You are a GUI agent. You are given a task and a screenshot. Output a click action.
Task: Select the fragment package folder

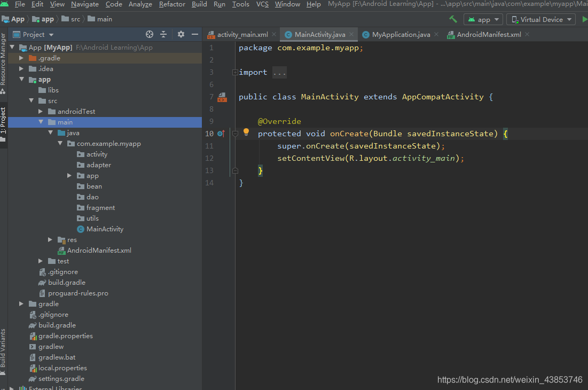[96, 208]
